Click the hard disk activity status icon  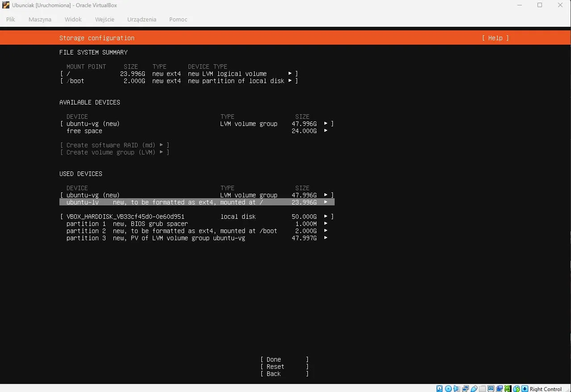(x=439, y=388)
